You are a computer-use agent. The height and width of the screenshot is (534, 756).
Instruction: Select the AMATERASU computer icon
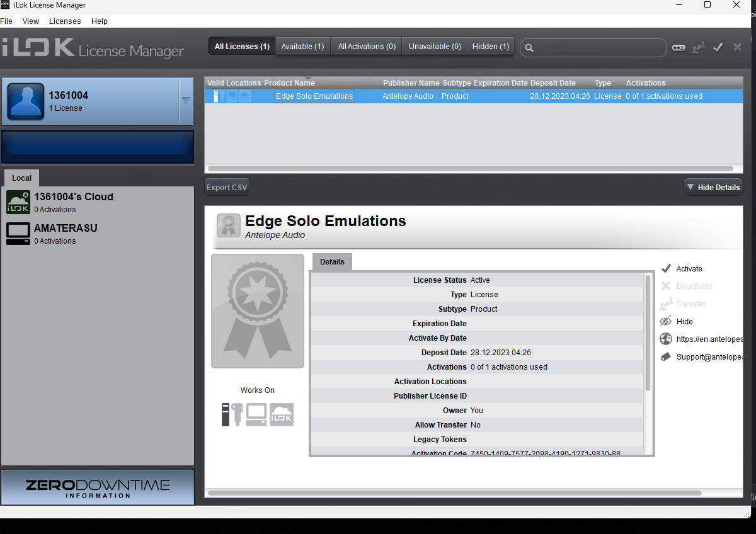(x=18, y=234)
